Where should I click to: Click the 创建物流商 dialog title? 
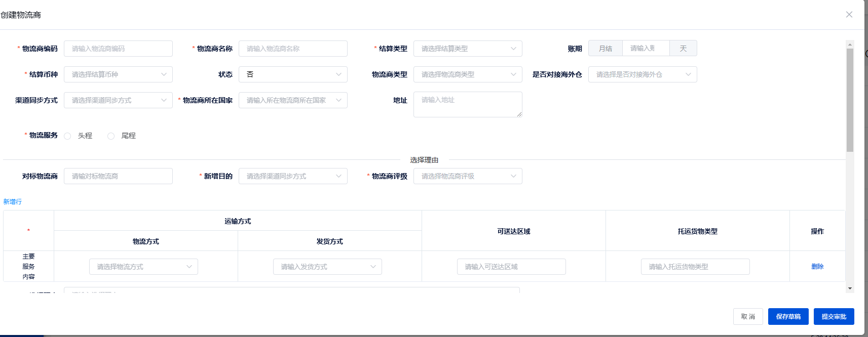tap(21, 15)
